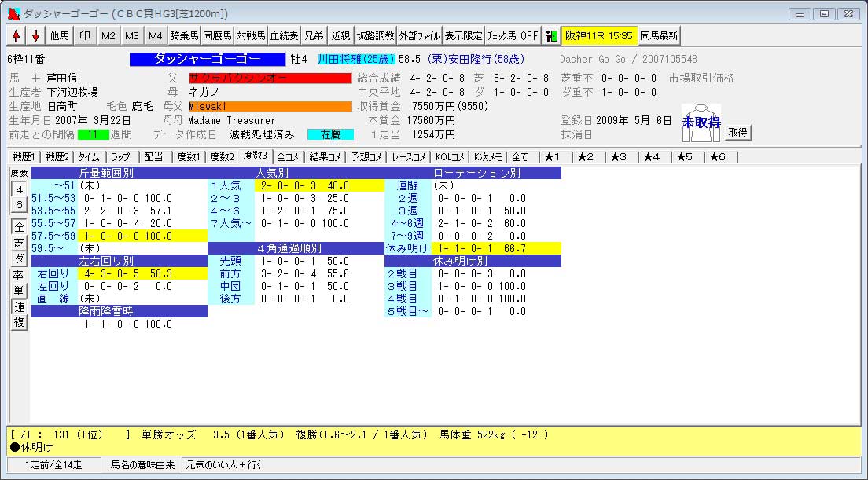The image size is (868, 480).
Task: Click the red up arrow toolbar icon
Action: coord(16,36)
